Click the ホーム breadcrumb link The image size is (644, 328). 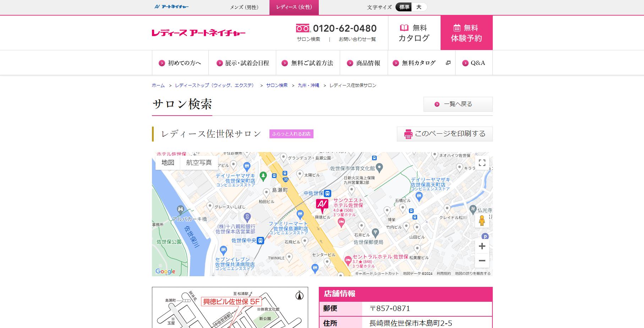158,85
